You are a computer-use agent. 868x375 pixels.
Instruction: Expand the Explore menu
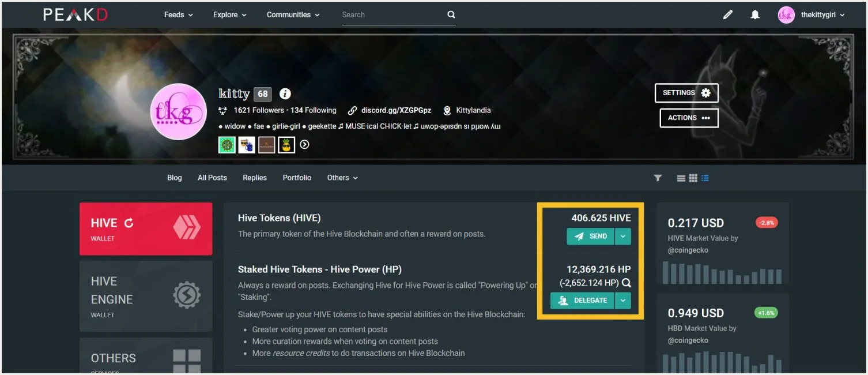[x=230, y=15]
